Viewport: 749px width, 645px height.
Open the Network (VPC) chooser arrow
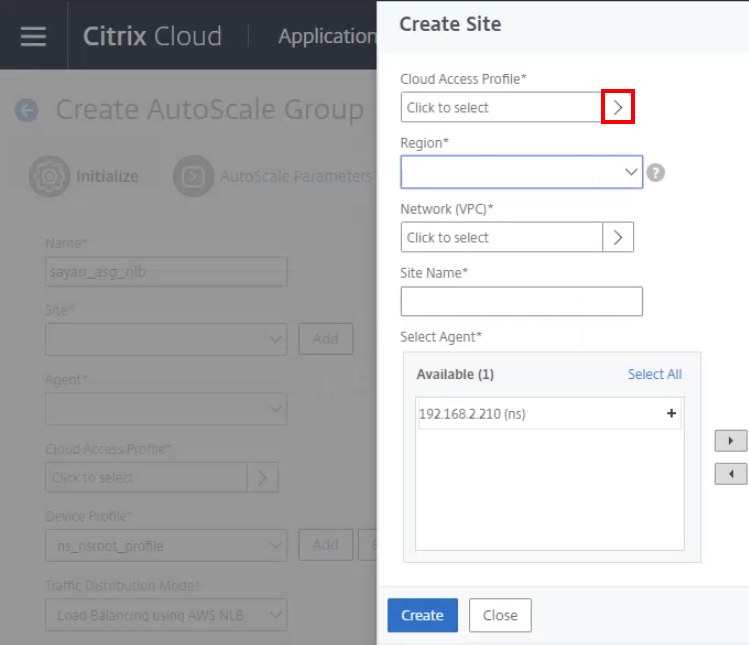[618, 237]
